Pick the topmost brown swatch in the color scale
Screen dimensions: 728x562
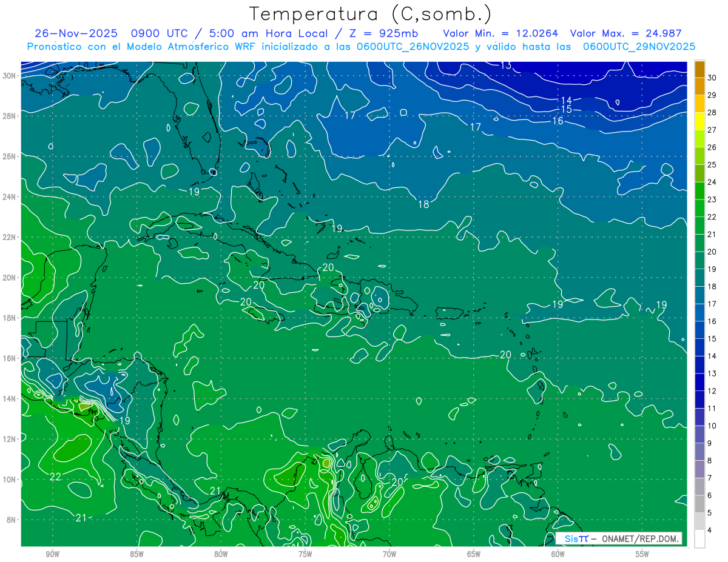click(699, 69)
